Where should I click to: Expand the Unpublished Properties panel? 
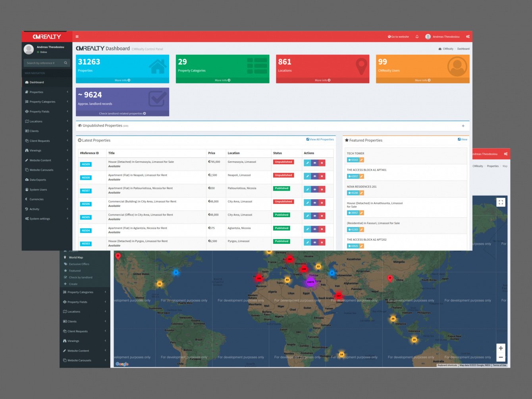[463, 126]
